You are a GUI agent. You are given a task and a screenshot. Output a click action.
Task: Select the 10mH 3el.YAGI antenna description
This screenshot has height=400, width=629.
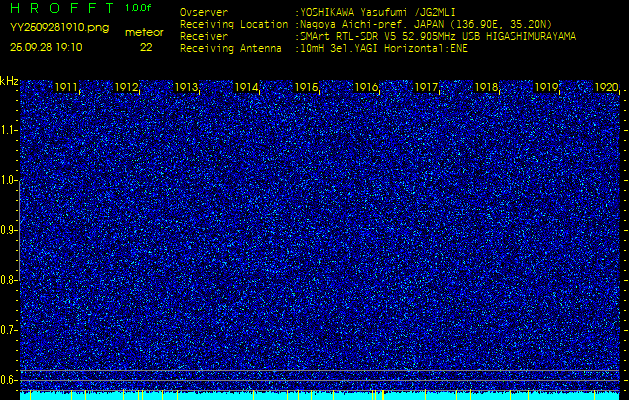[384, 49]
